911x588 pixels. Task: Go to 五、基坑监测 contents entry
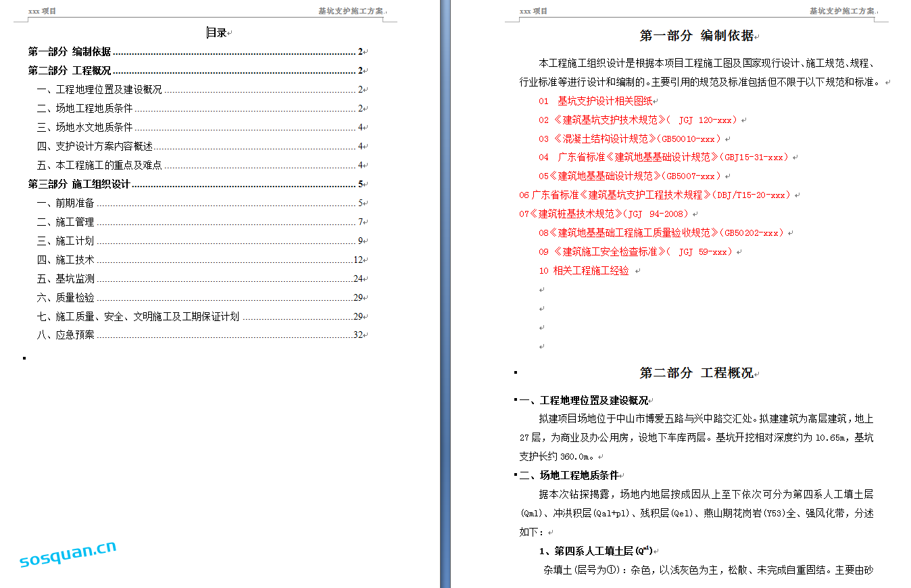click(66, 278)
